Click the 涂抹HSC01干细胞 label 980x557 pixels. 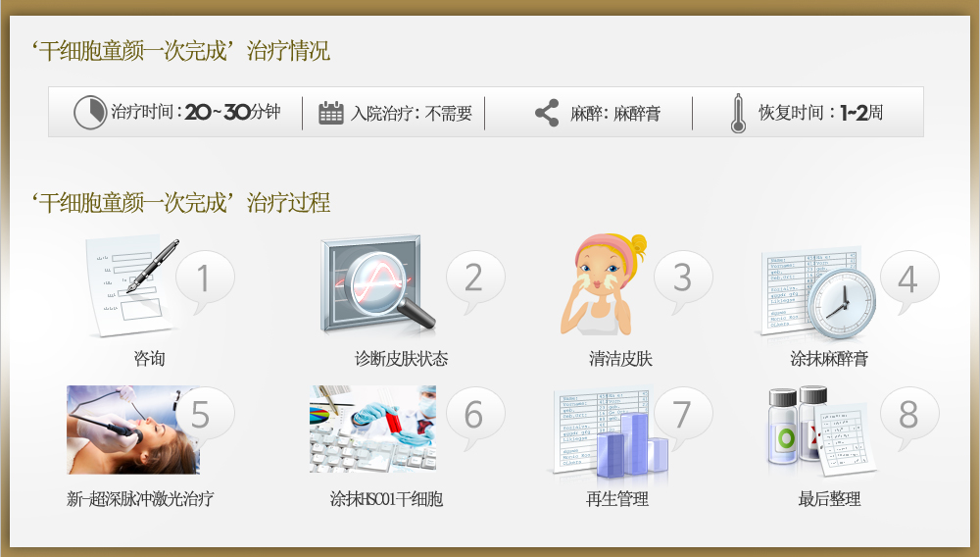[x=386, y=499]
